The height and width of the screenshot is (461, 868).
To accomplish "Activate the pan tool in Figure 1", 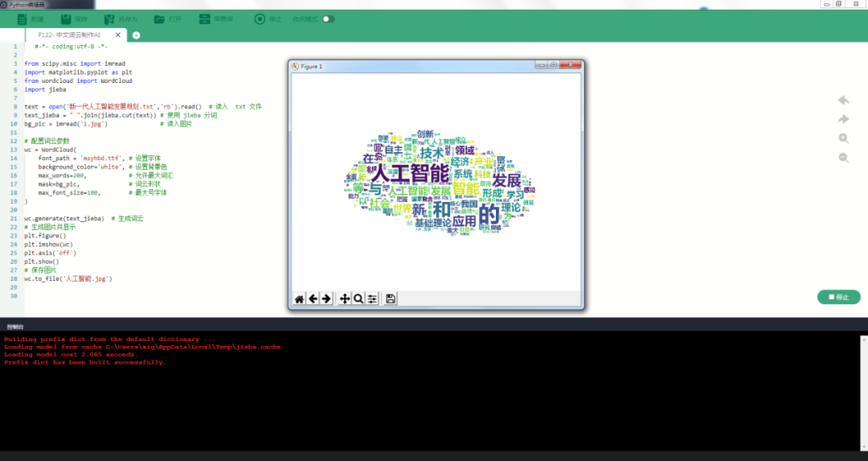I will coord(344,298).
